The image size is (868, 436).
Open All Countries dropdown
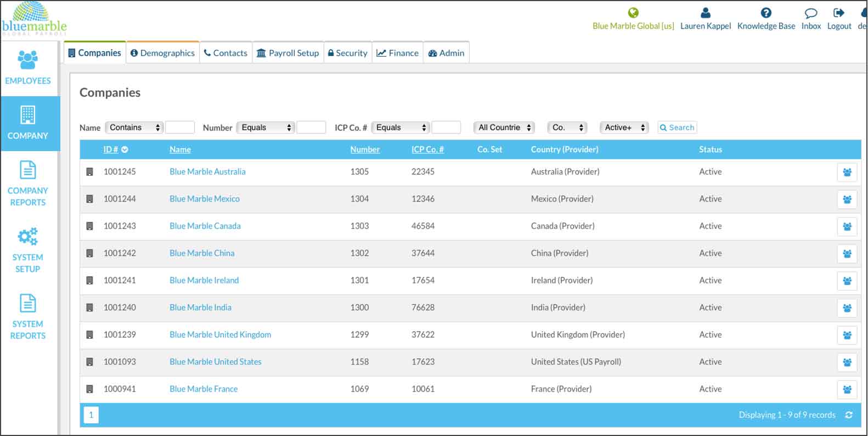tap(504, 127)
